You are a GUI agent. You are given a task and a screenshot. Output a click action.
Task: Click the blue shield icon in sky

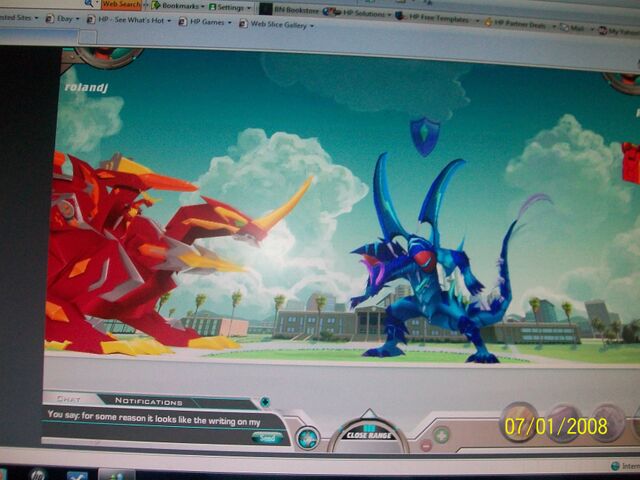[x=425, y=135]
